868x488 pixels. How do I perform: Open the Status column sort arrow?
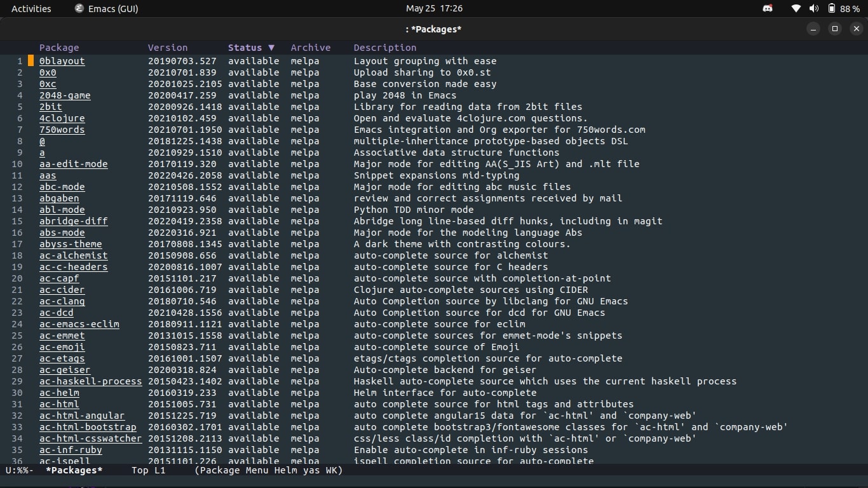[271, 48]
